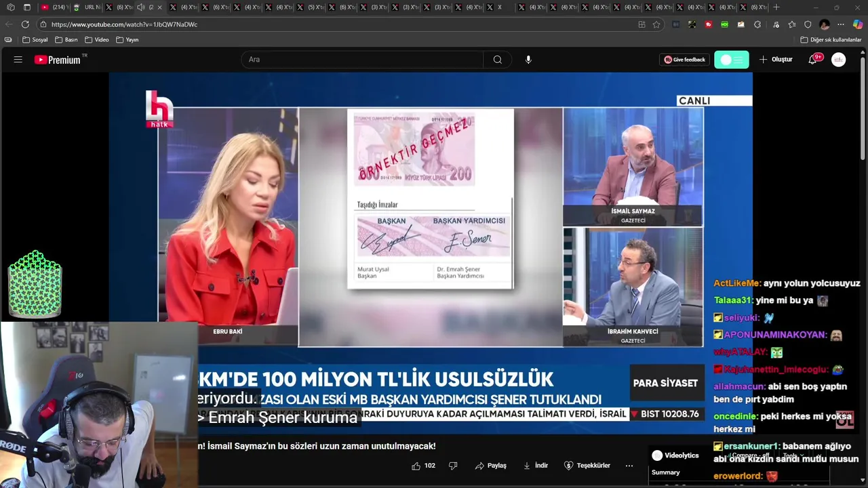Expand the Yayın bookmarks folder

click(x=127, y=40)
